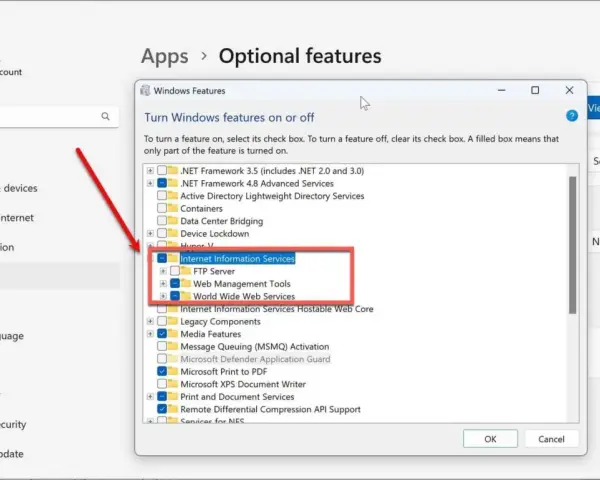The width and height of the screenshot is (600, 480).
Task: Click the feature list vertical scrollbar thumb
Action: [572, 245]
